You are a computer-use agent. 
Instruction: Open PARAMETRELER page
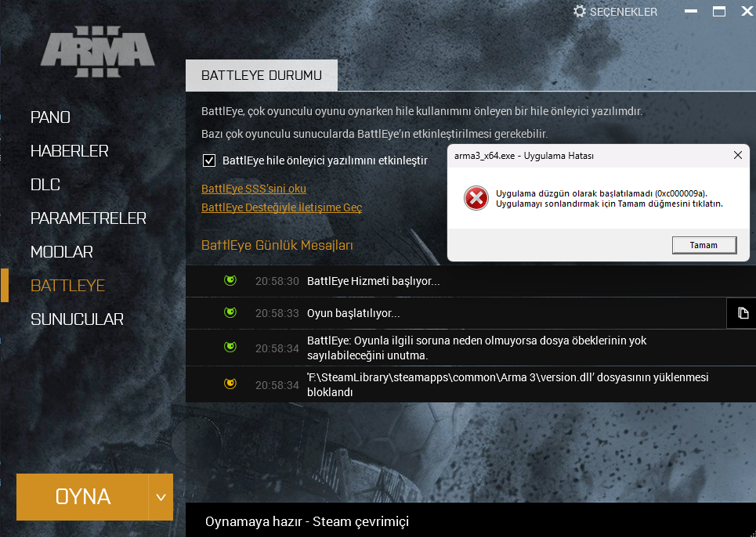[x=89, y=218]
